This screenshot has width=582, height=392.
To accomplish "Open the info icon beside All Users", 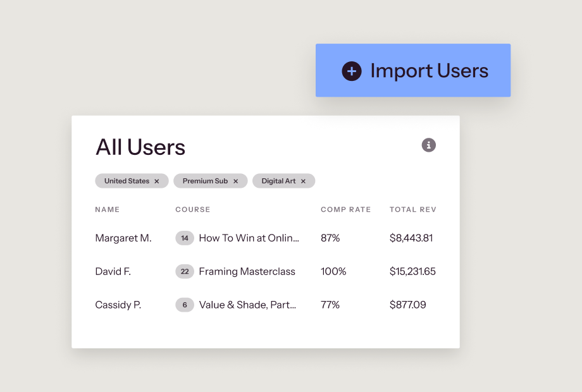I will coord(428,145).
